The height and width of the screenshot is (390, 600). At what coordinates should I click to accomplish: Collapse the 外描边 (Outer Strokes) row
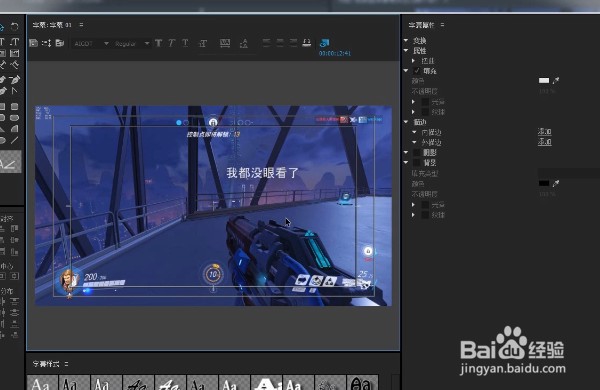pos(414,142)
